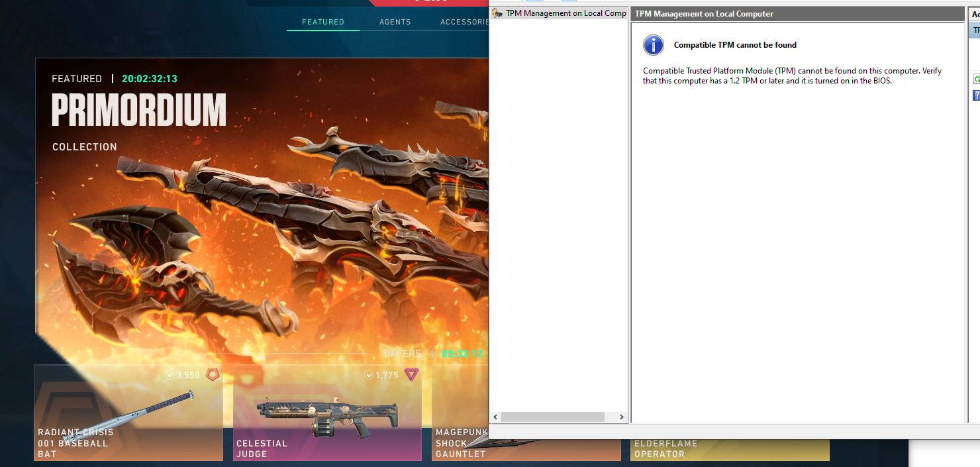This screenshot has height=467, width=980.
Task: Click the green refresh icon in Actions pane
Action: pos(977,79)
